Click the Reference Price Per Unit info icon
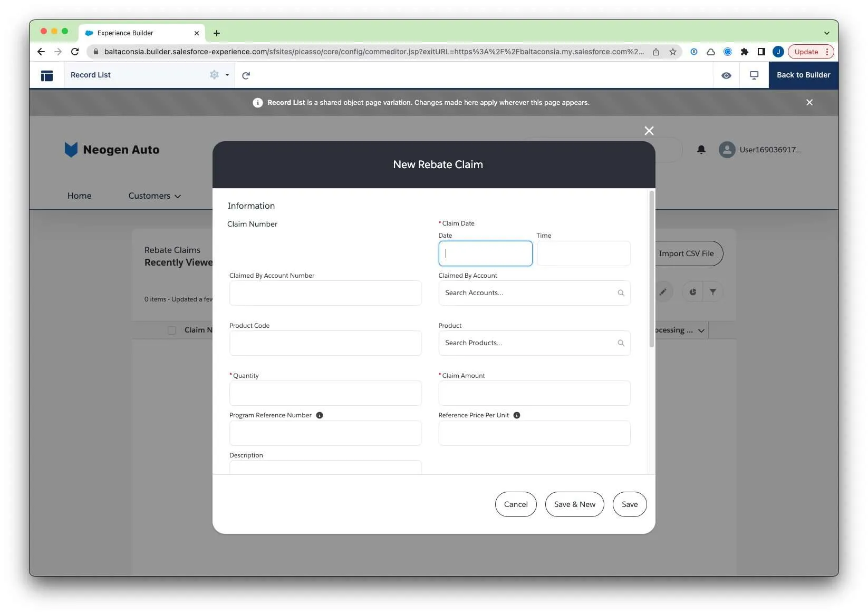 [x=517, y=415]
